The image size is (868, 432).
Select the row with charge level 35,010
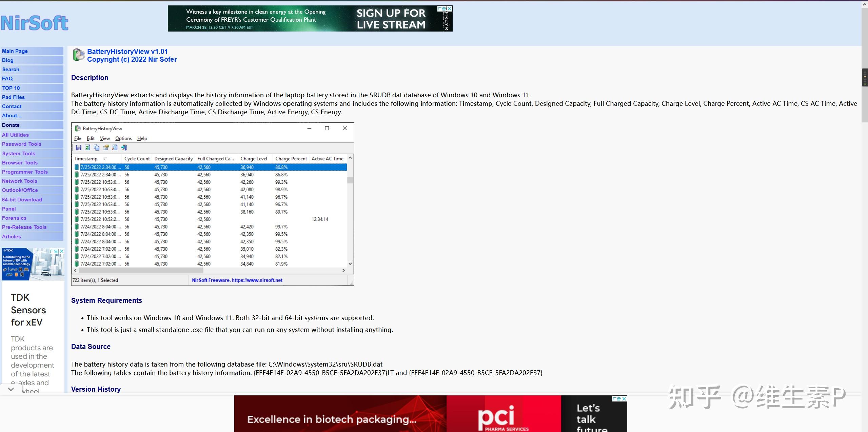(x=210, y=249)
